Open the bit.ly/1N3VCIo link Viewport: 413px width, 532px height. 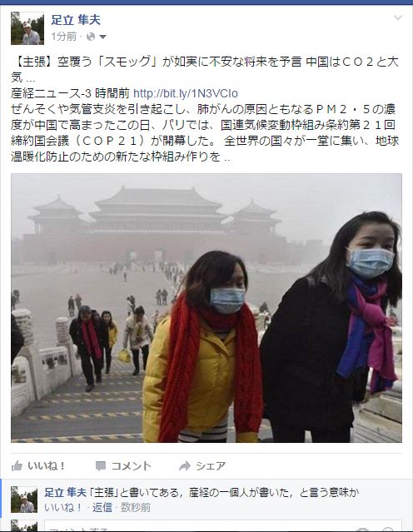coord(186,93)
